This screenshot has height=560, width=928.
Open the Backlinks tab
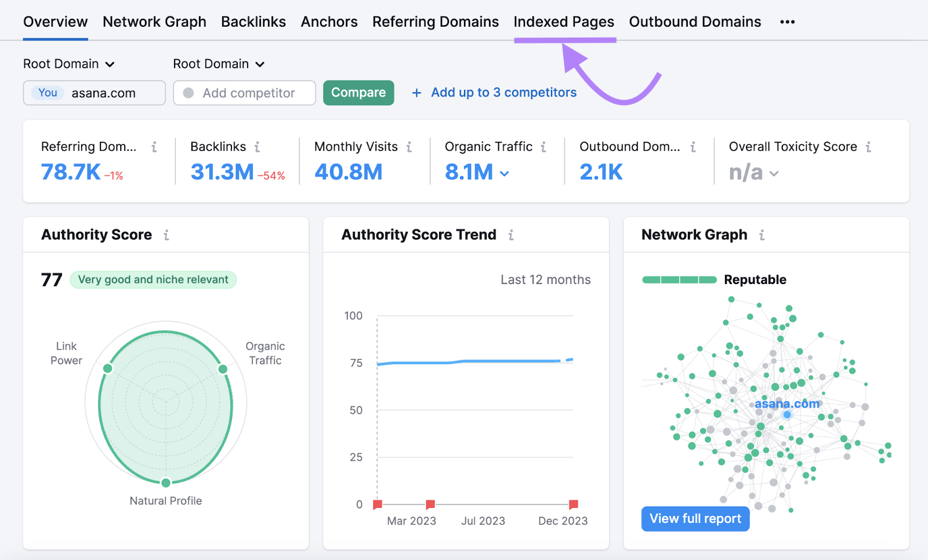coord(253,22)
